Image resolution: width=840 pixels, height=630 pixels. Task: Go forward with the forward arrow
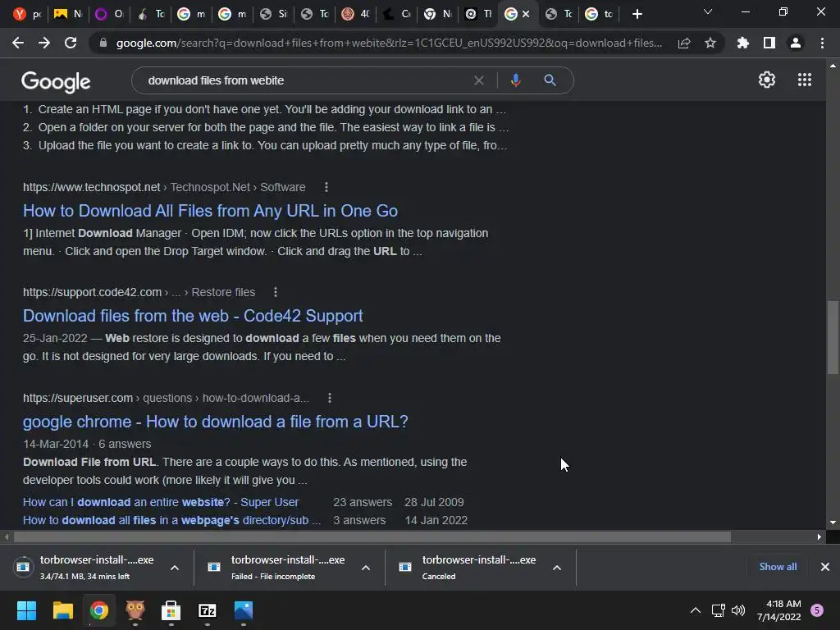point(44,43)
